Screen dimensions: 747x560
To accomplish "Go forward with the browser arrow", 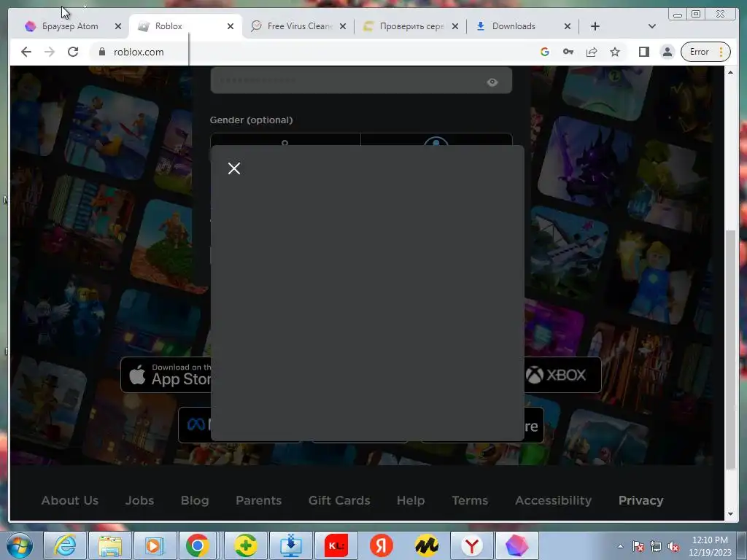I will 50,52.
